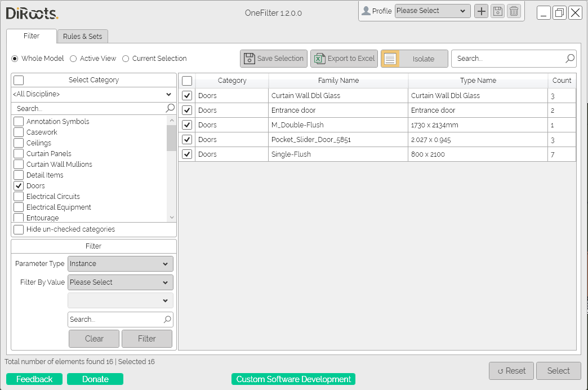This screenshot has width=588, height=390.
Task: Sort by the Category column header
Action: 231,81
